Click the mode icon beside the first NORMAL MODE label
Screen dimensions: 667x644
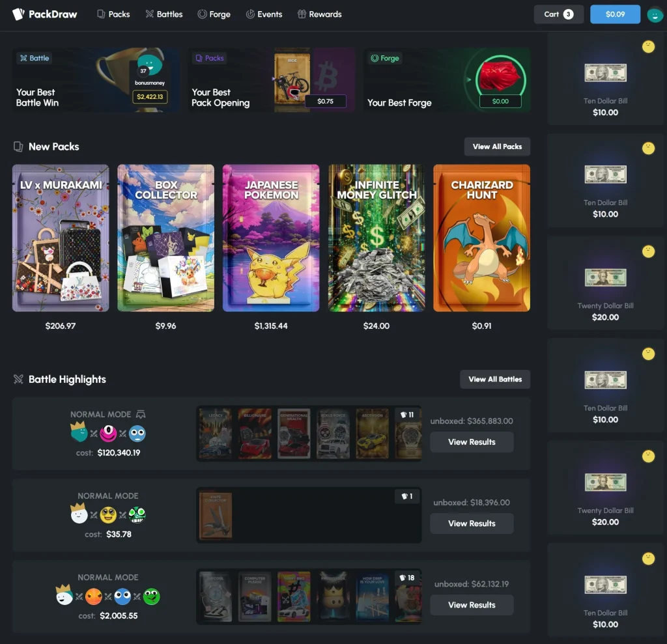click(141, 414)
